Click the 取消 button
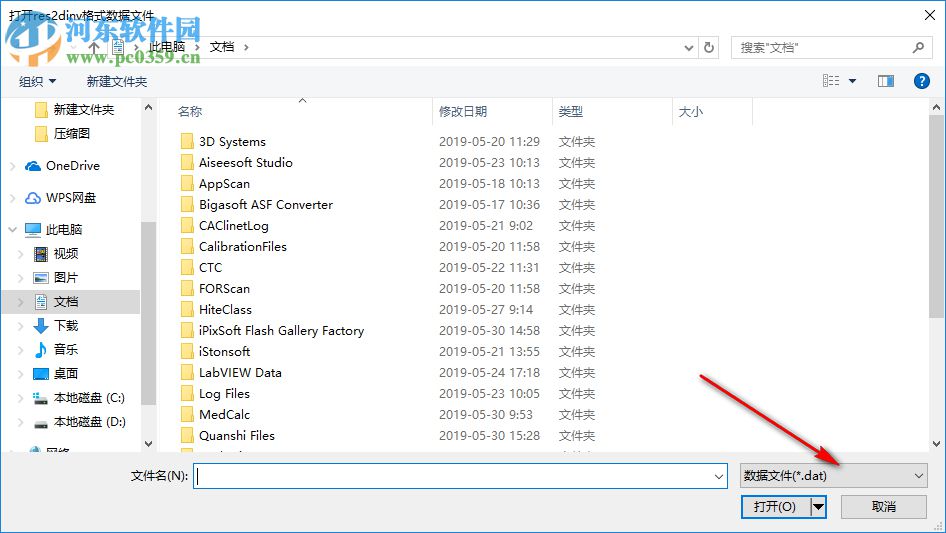The image size is (946, 533). coord(883,506)
